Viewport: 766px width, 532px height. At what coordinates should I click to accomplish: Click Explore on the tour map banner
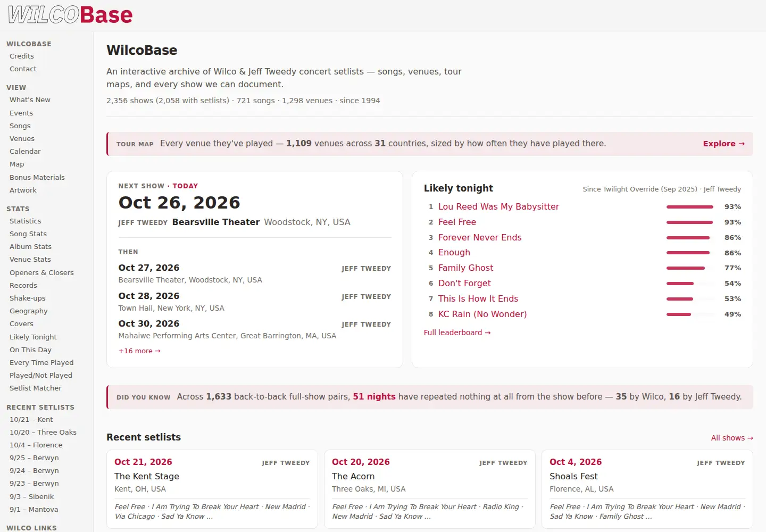tap(723, 144)
